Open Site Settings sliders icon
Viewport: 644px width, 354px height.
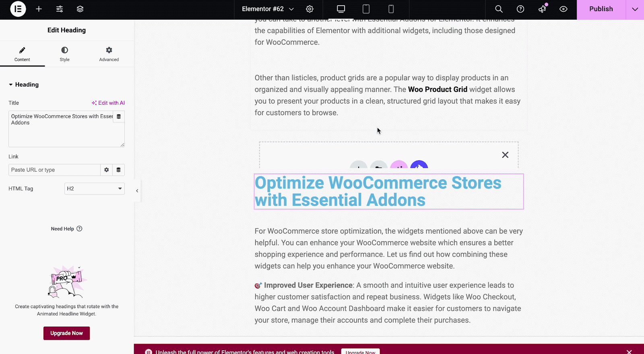[x=60, y=9]
